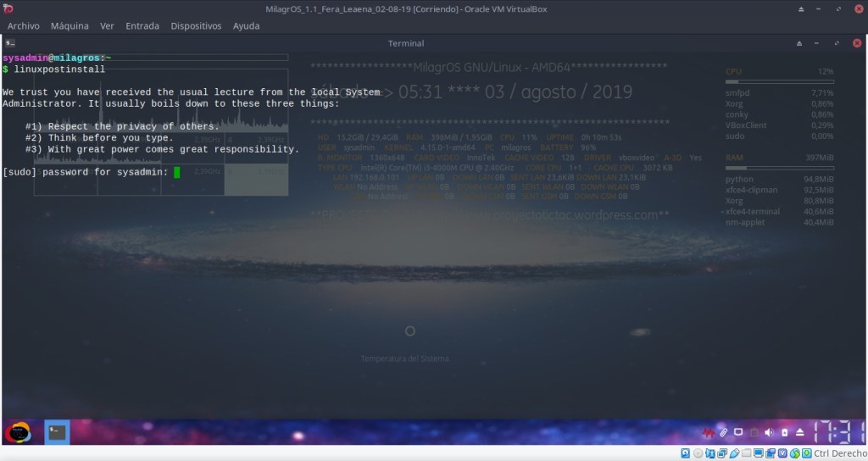Open the Máquina menu

(x=70, y=26)
